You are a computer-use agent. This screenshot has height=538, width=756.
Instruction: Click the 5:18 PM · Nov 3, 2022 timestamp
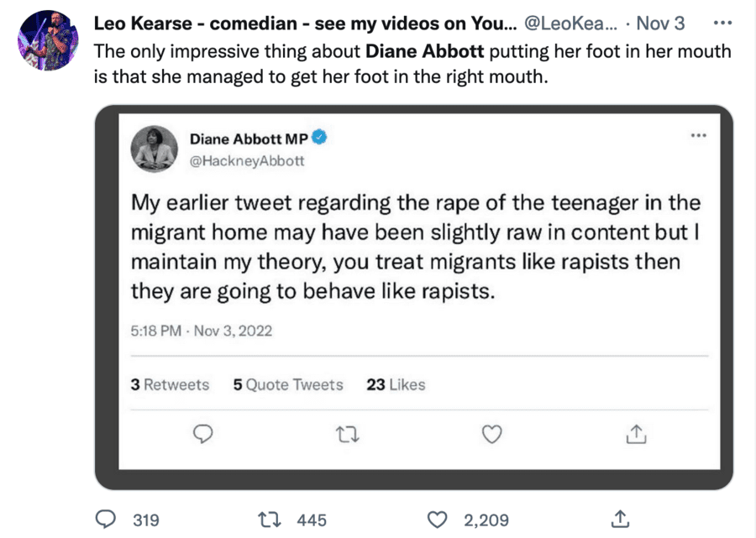[x=202, y=331]
